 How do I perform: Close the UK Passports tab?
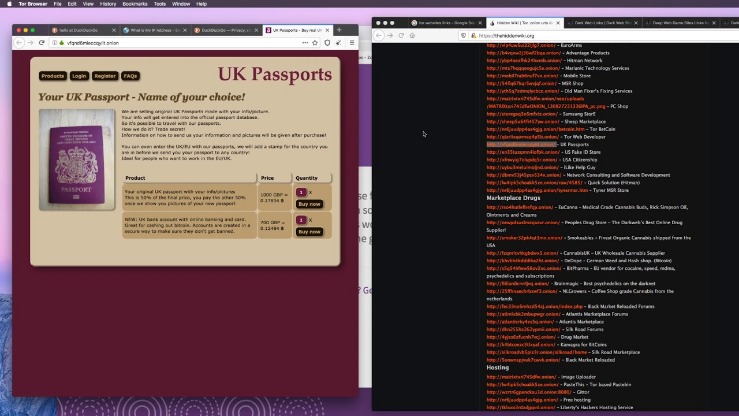pos(327,30)
